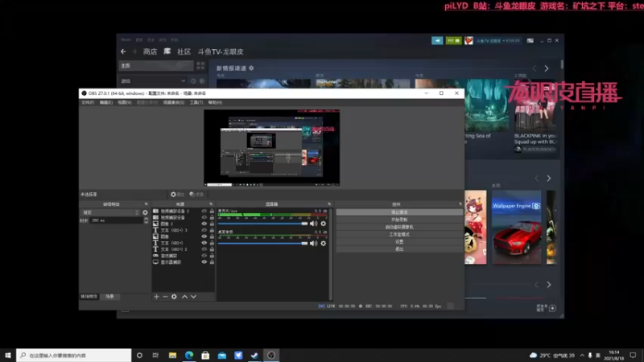Screen dimensions: 644x362
Task: Open the Steam announcements megaphone button
Action: [437, 41]
